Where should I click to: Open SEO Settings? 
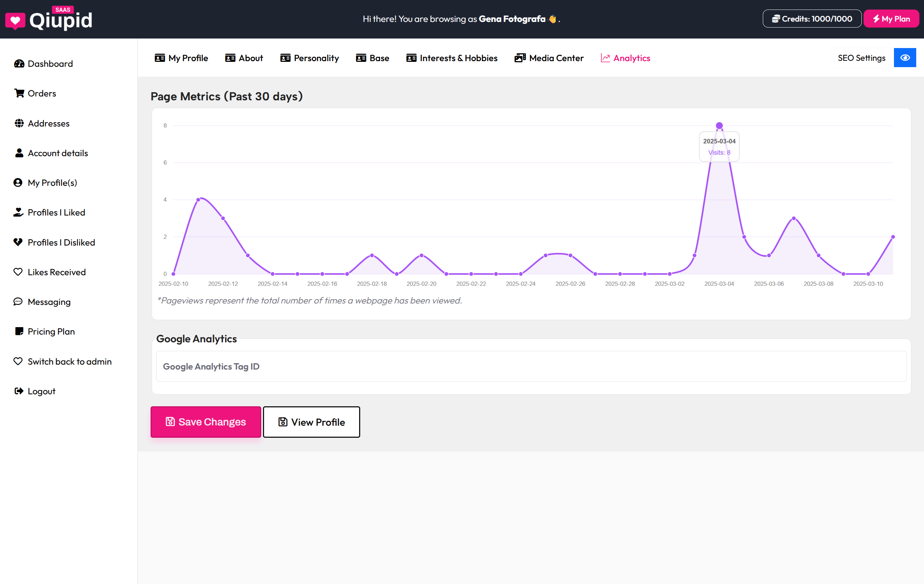pyautogui.click(x=861, y=58)
